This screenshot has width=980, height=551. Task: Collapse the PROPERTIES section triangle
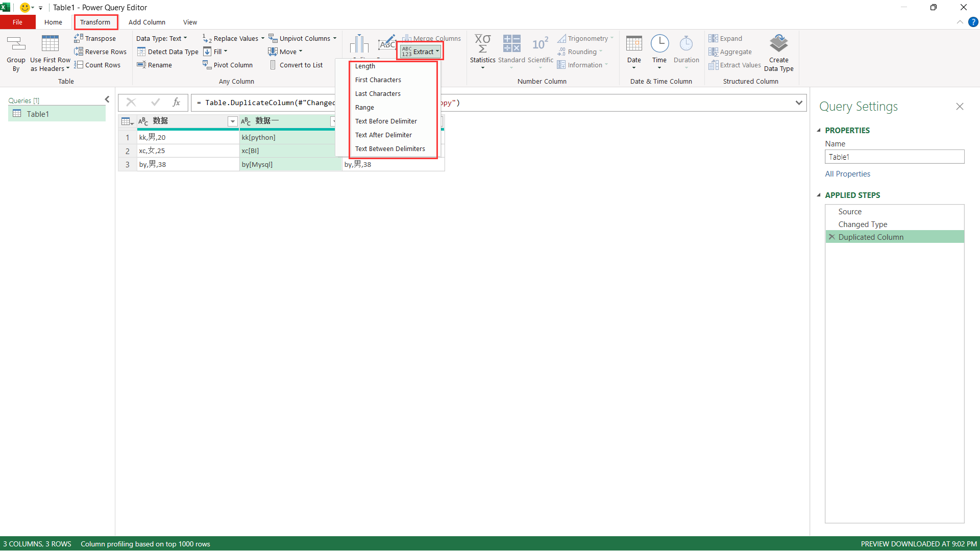click(x=819, y=130)
